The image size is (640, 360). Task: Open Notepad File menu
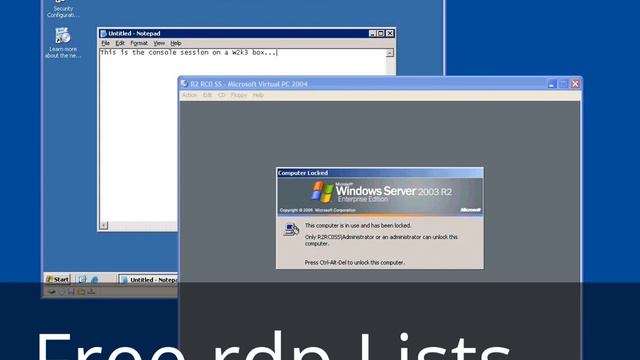106,43
